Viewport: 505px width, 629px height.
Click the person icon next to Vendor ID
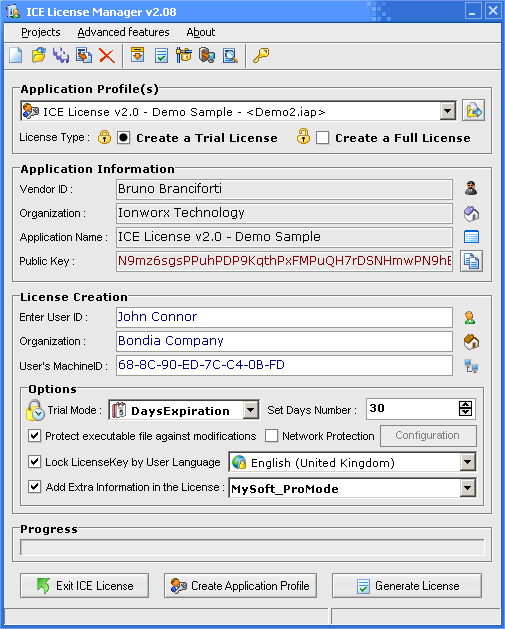(x=471, y=188)
